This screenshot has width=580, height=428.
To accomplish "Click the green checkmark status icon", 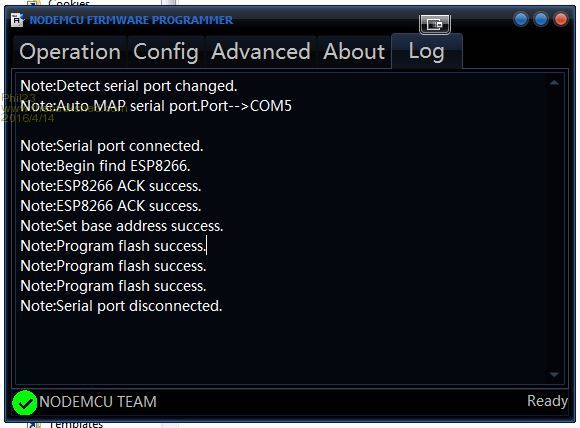I will 24,403.
